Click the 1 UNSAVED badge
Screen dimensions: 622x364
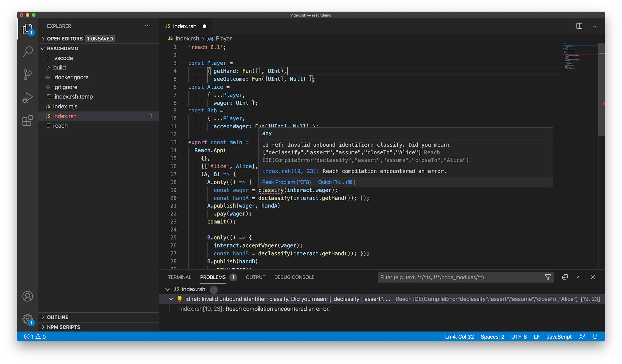100,39
